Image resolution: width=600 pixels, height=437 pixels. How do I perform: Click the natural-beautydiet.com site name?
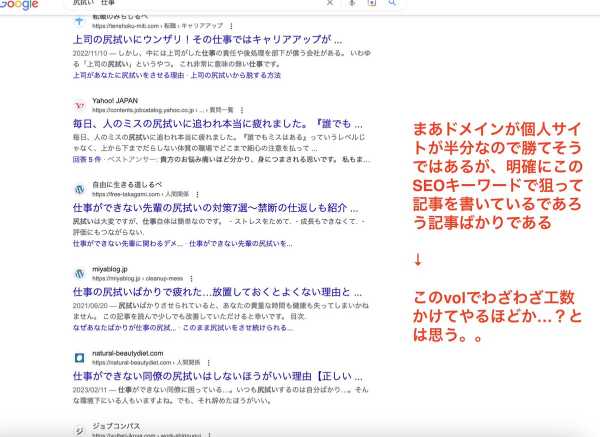point(128,353)
